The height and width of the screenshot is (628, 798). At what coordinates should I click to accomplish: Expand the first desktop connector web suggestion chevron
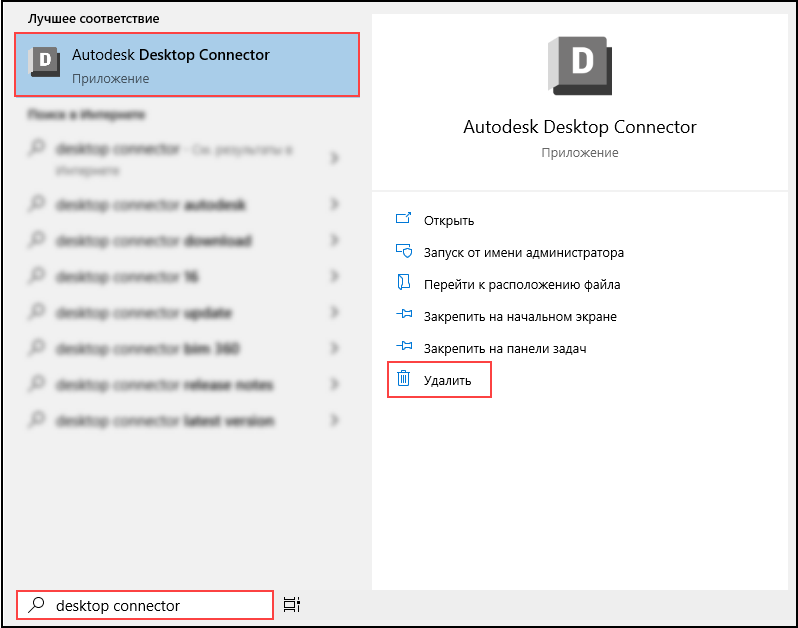click(x=334, y=158)
